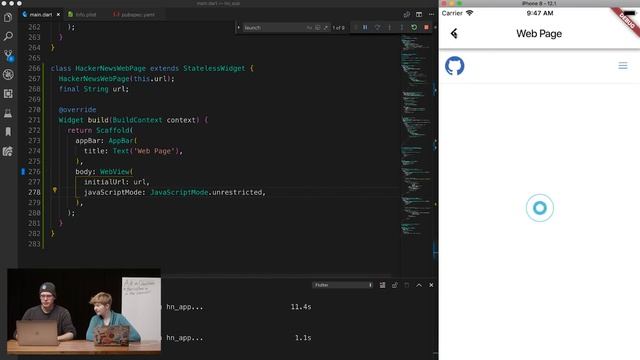The image size is (640, 360).
Task: Click 'BuildContext' parameter type on line 271
Action: [137, 120]
